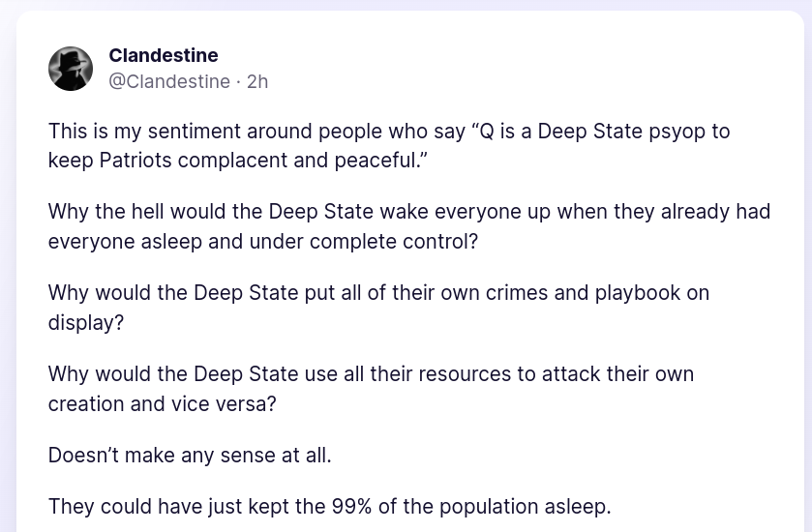The width and height of the screenshot is (812, 532).
Task: Click the text "creation and vice versa?"
Action: (162, 402)
